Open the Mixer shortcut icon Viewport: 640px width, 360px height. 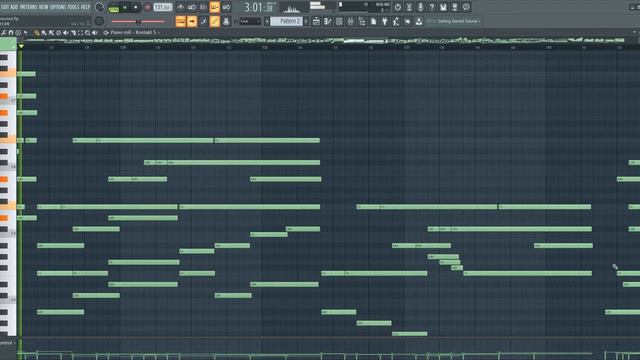(350, 21)
